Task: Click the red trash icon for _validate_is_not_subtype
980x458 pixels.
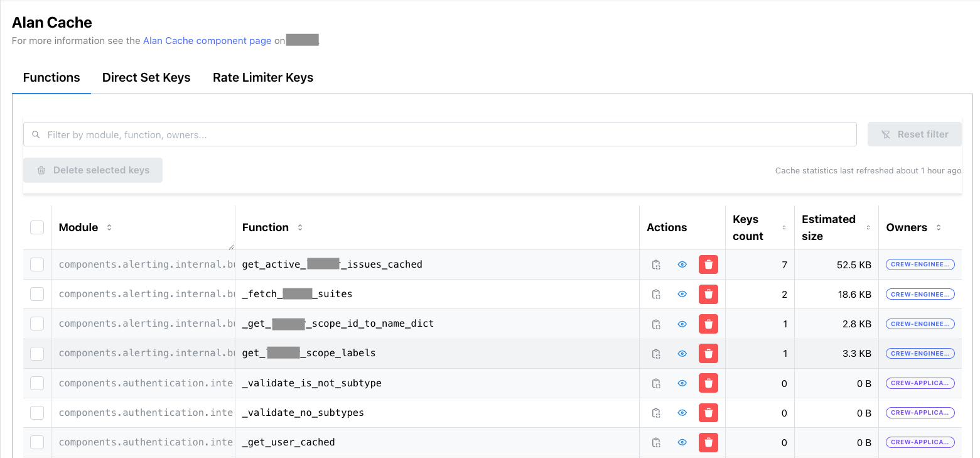Action: (708, 383)
